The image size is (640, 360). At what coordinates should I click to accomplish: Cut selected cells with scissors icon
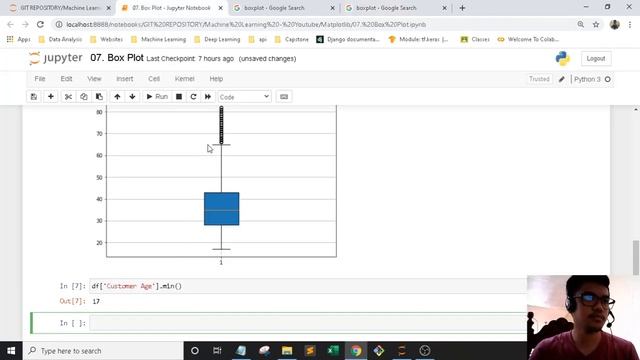(68, 97)
